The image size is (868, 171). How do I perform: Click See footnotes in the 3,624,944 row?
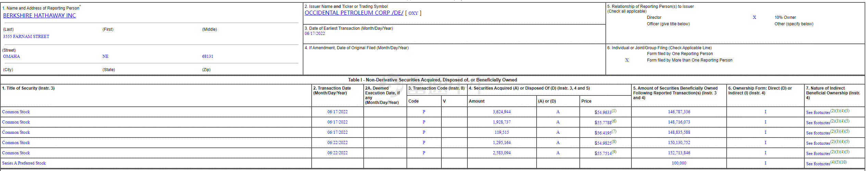(818, 113)
